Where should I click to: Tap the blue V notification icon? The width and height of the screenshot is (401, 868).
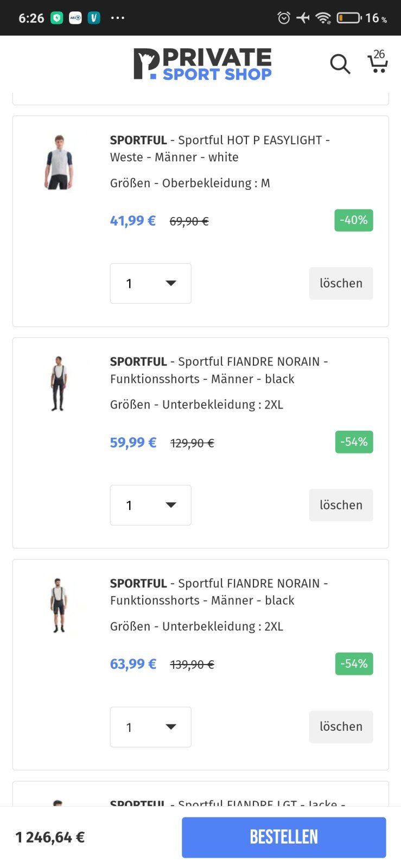[94, 18]
